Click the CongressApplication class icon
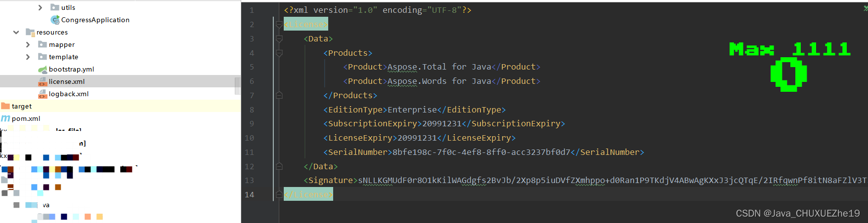Viewport: 868px width, 223px height. pos(55,20)
